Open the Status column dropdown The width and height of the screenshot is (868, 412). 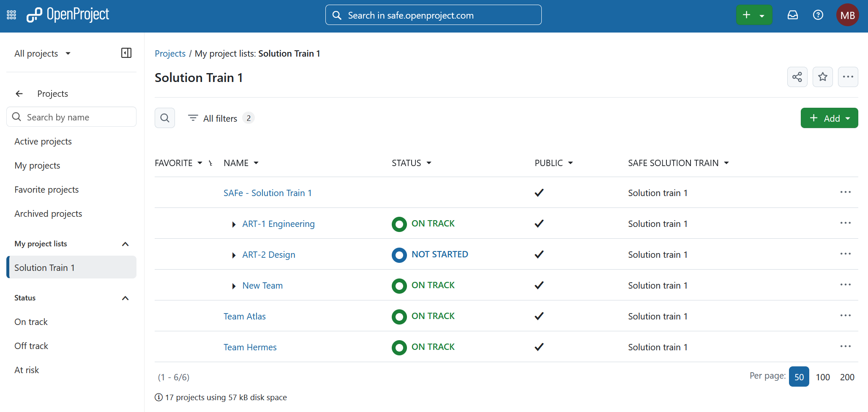coord(429,163)
